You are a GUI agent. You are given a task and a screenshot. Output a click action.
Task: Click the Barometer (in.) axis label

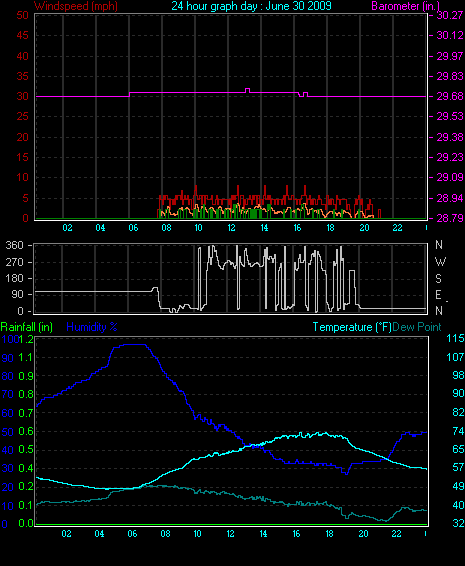tap(405, 6)
